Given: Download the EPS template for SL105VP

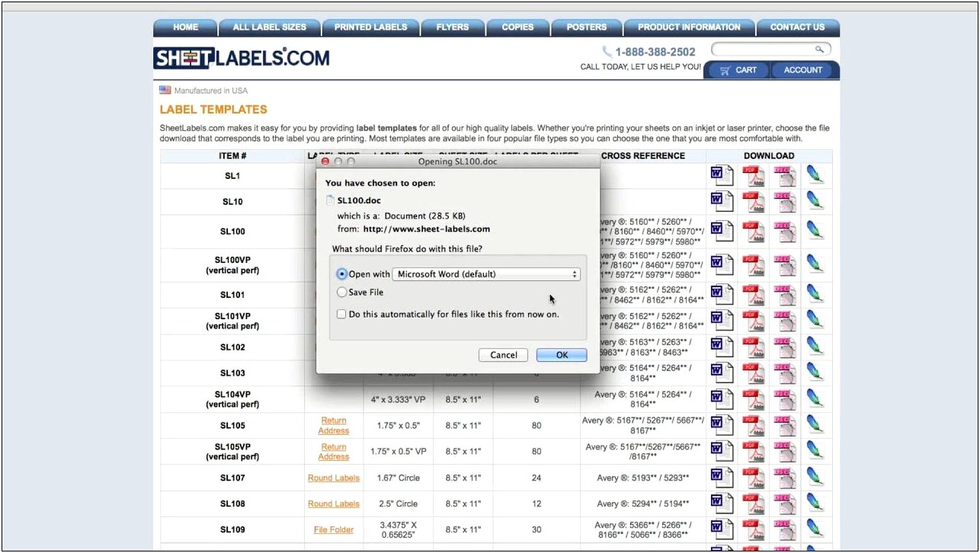Looking at the screenshot, I should [x=784, y=452].
